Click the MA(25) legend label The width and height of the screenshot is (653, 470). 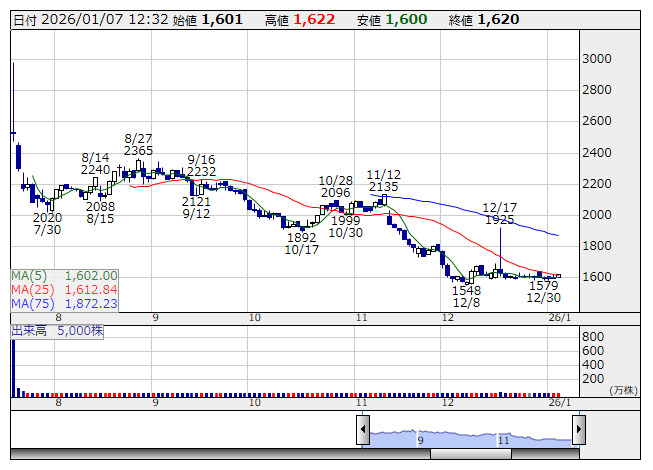(x=28, y=290)
